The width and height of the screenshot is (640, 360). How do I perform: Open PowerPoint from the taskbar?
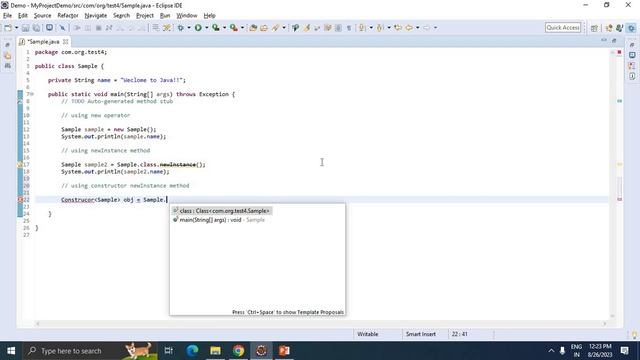[284, 351]
